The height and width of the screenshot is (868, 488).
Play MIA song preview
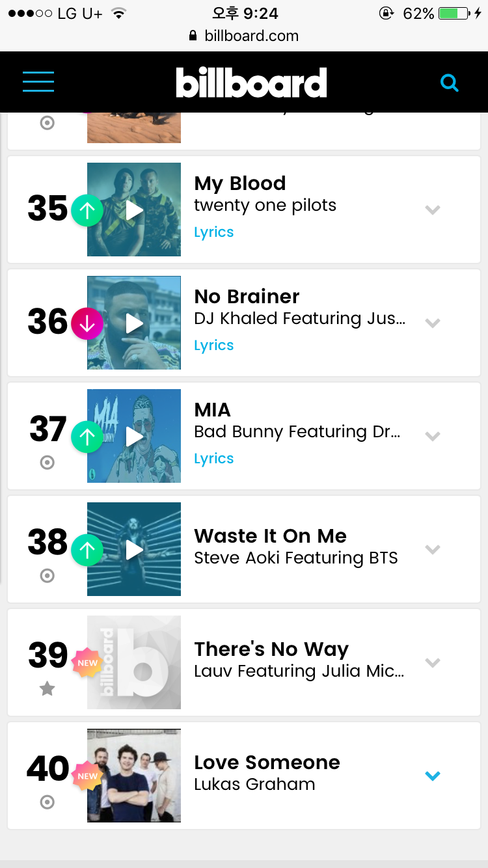pyautogui.click(x=135, y=436)
